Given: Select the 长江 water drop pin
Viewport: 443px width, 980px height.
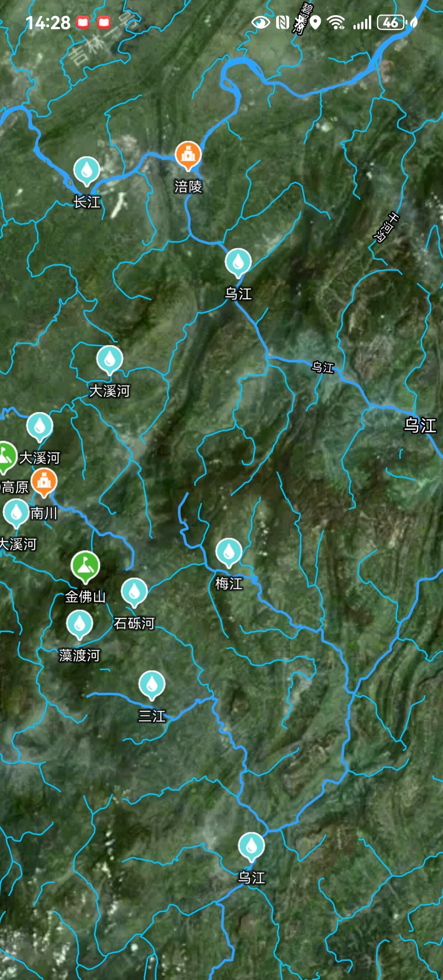Looking at the screenshot, I should pyautogui.click(x=87, y=170).
